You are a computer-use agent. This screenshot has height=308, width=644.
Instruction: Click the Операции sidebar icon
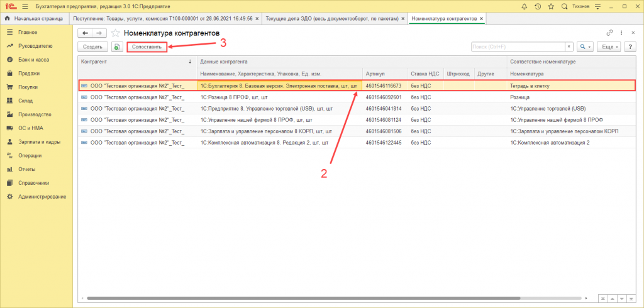[x=10, y=156]
